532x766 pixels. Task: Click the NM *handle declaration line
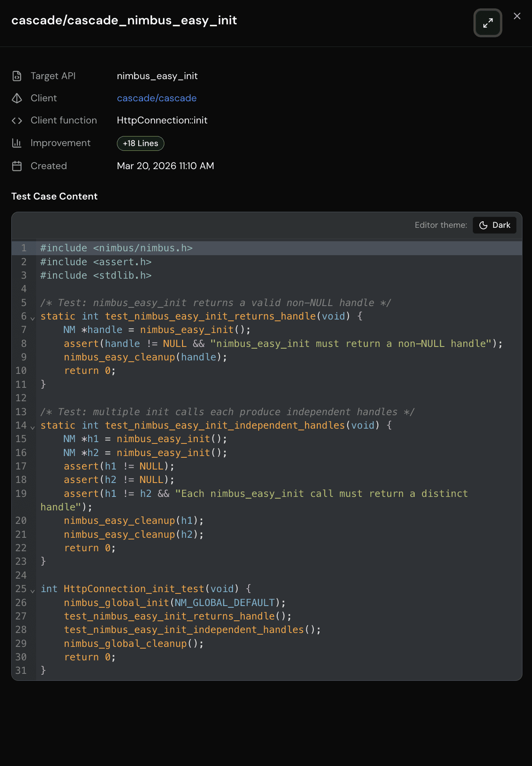tap(157, 330)
